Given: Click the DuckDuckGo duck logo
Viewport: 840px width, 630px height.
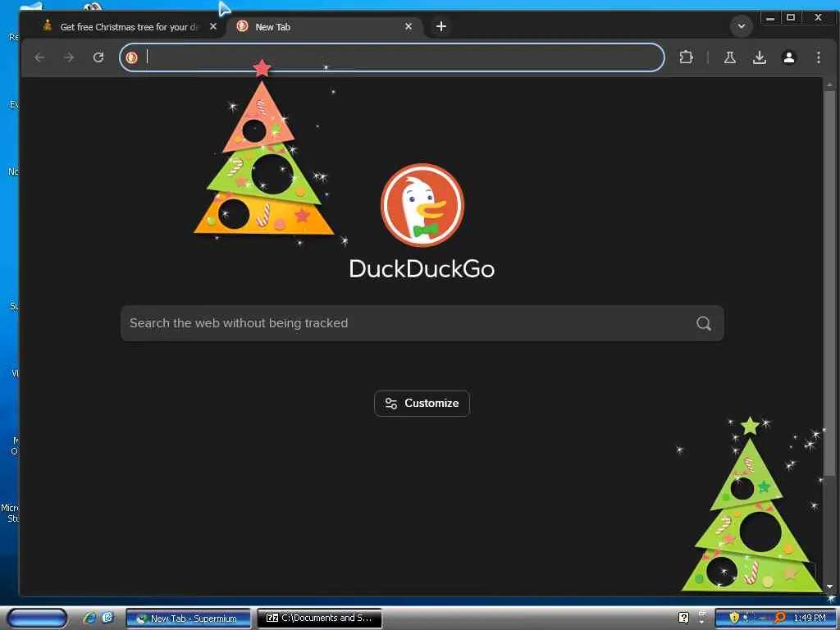Looking at the screenshot, I should point(422,205).
